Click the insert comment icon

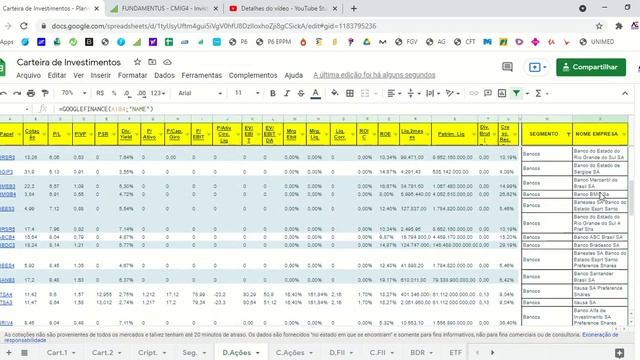click(488, 93)
